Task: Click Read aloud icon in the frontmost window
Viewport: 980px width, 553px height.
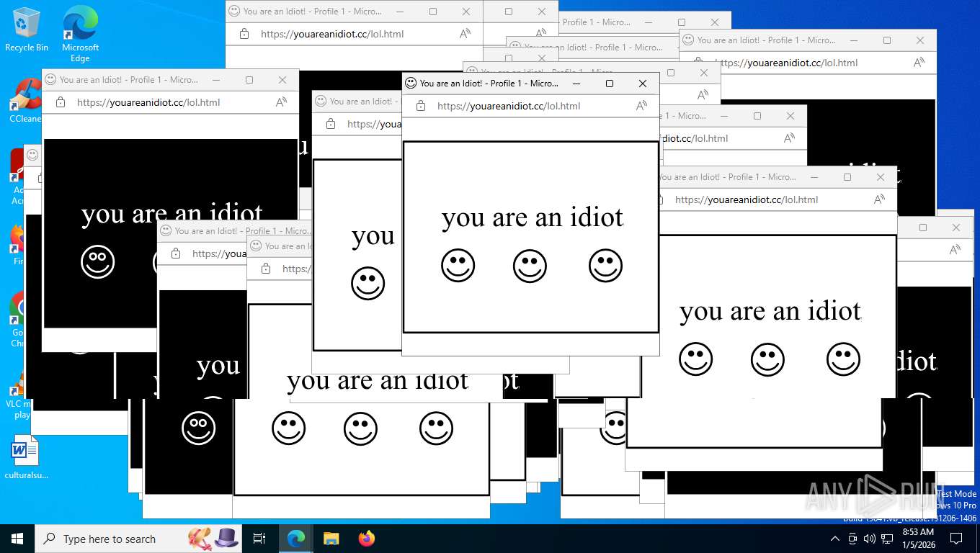Action: [641, 106]
